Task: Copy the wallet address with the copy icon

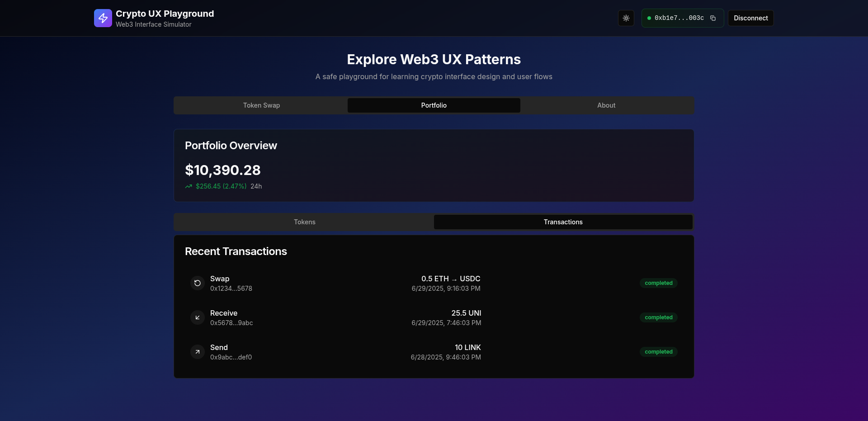Action: tap(713, 18)
